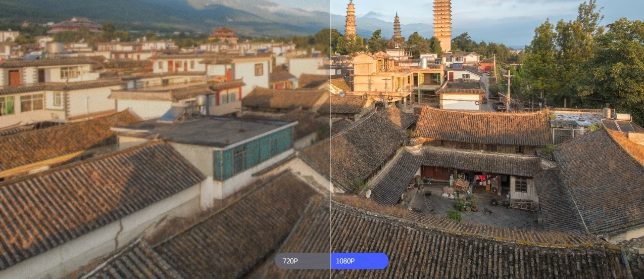Screen dimensions: 644x279
Task: Select the 1080P quality option
Action: 360,261
